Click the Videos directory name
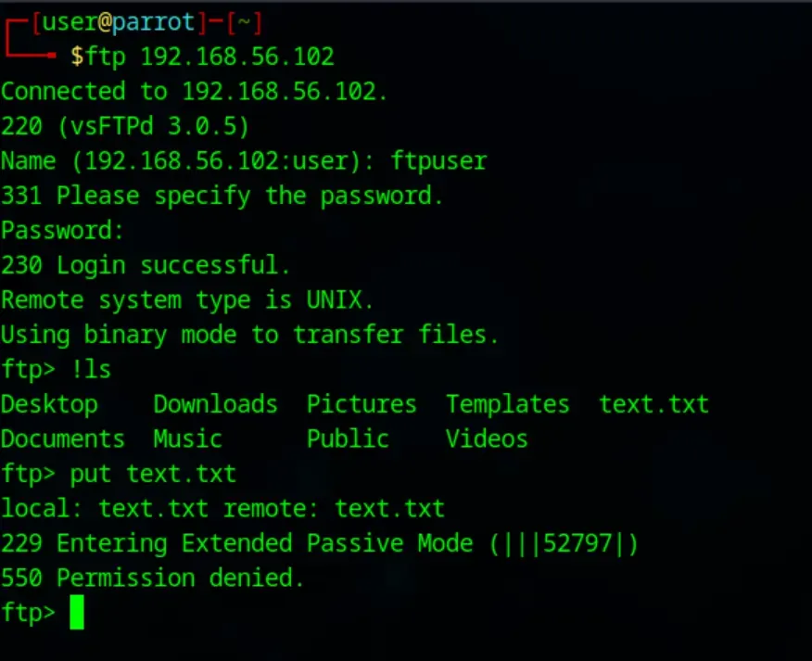The width and height of the screenshot is (812, 661). [487, 439]
